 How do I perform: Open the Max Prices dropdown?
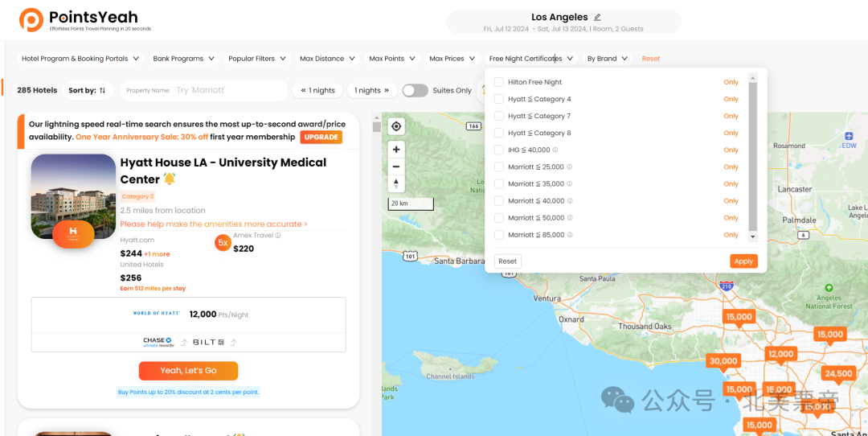[452, 58]
